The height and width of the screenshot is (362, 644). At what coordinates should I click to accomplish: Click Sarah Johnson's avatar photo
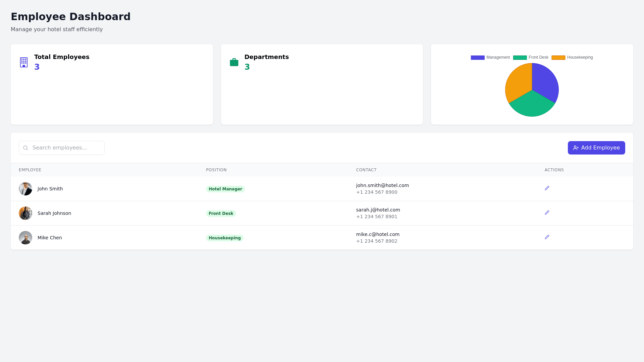25,213
